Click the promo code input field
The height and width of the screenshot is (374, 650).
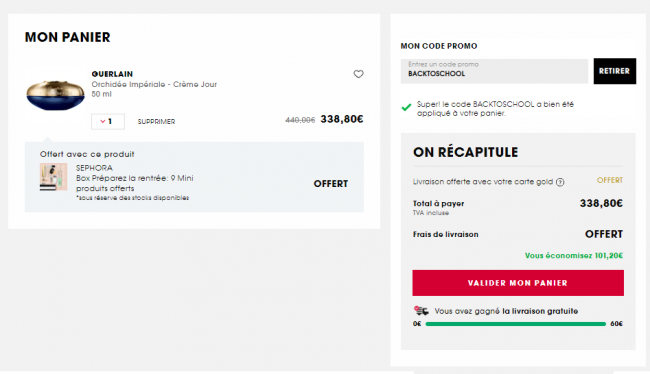tap(494, 71)
